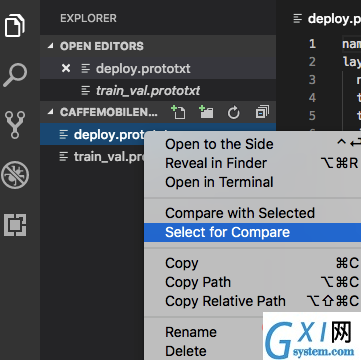Open the Extensions view icon

click(15, 225)
